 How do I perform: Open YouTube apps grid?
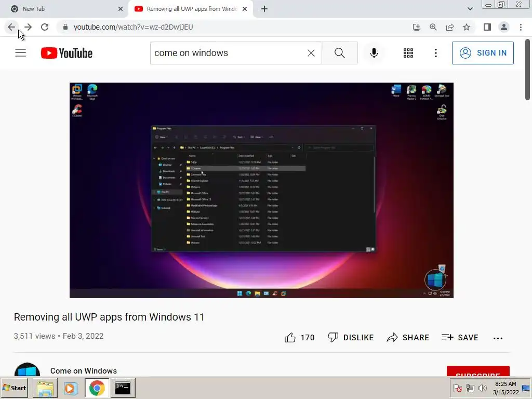coord(408,53)
